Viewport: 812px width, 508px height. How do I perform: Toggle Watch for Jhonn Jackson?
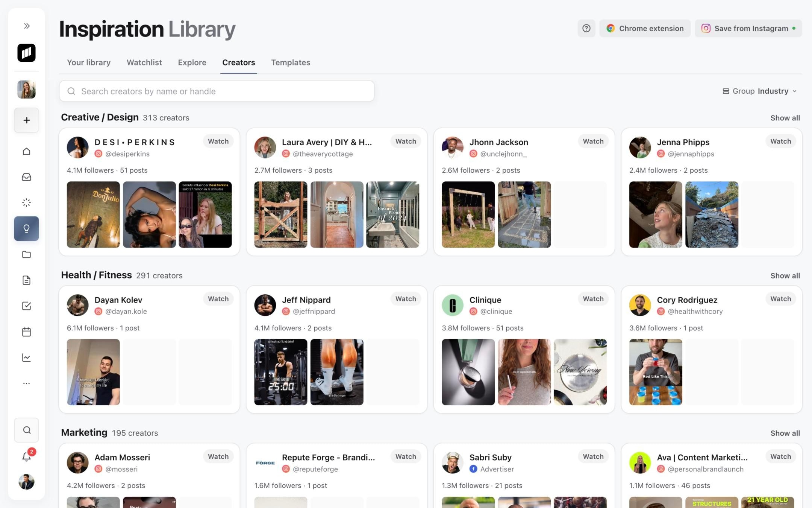pyautogui.click(x=593, y=141)
